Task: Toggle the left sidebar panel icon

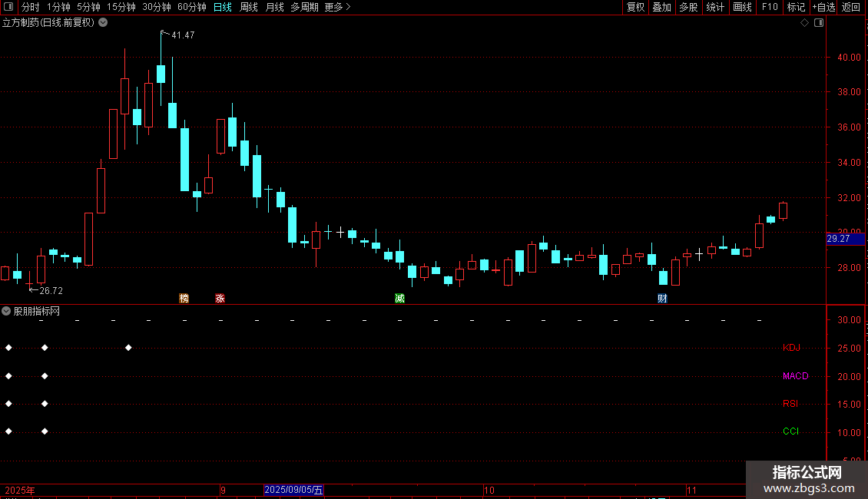Action: [x=8, y=7]
